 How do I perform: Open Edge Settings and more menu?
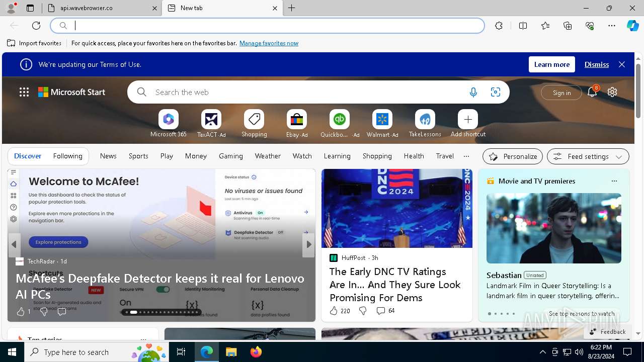[612, 26]
